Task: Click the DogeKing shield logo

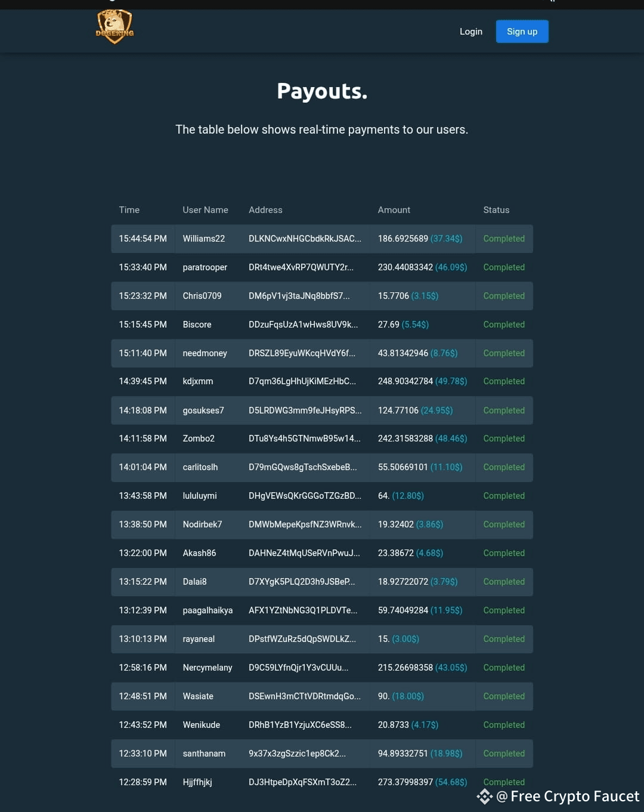Action: tap(114, 27)
